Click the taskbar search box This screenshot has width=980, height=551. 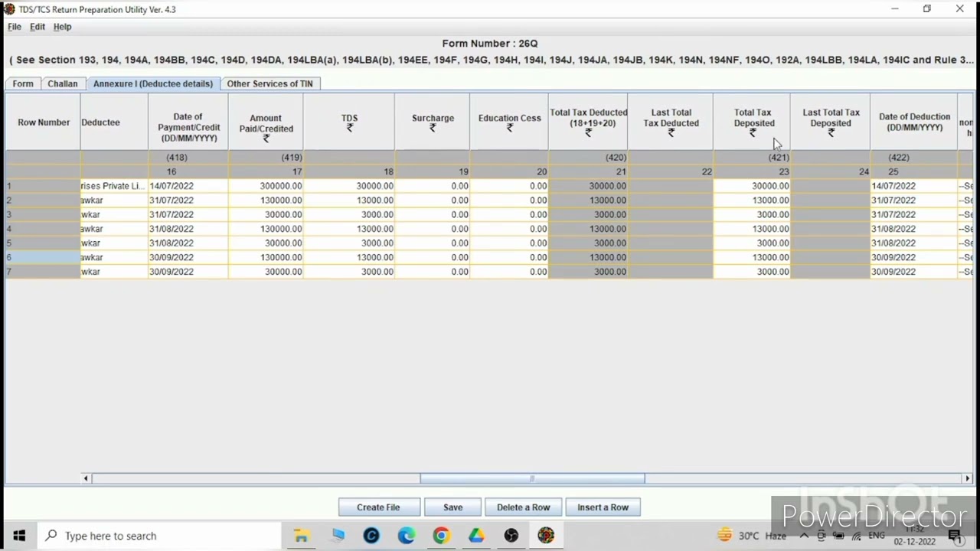(x=161, y=536)
